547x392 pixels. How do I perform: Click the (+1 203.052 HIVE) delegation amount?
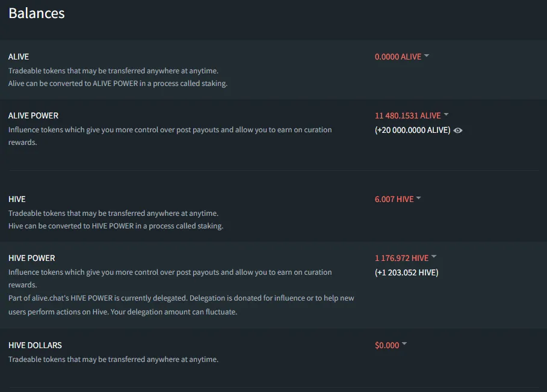click(x=406, y=272)
